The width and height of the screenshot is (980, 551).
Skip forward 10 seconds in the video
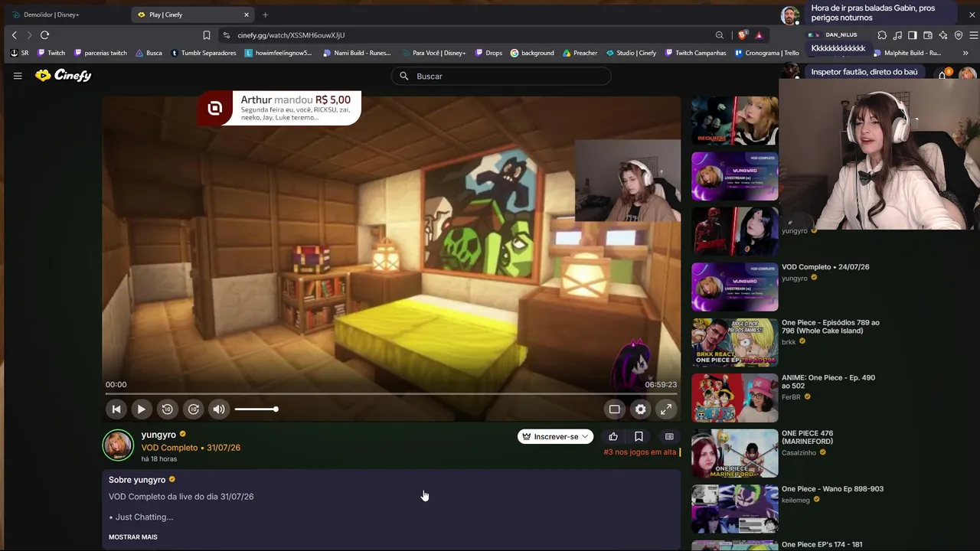pyautogui.click(x=194, y=409)
